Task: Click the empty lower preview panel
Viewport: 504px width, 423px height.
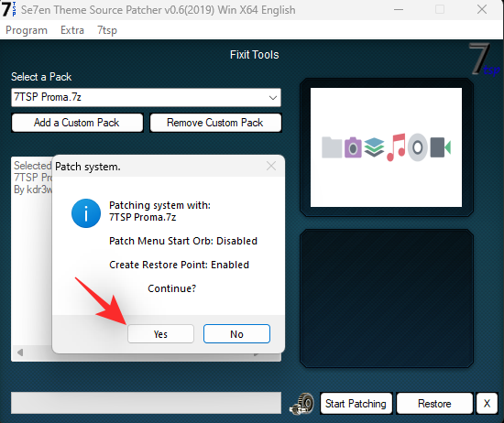Action: pos(387,298)
